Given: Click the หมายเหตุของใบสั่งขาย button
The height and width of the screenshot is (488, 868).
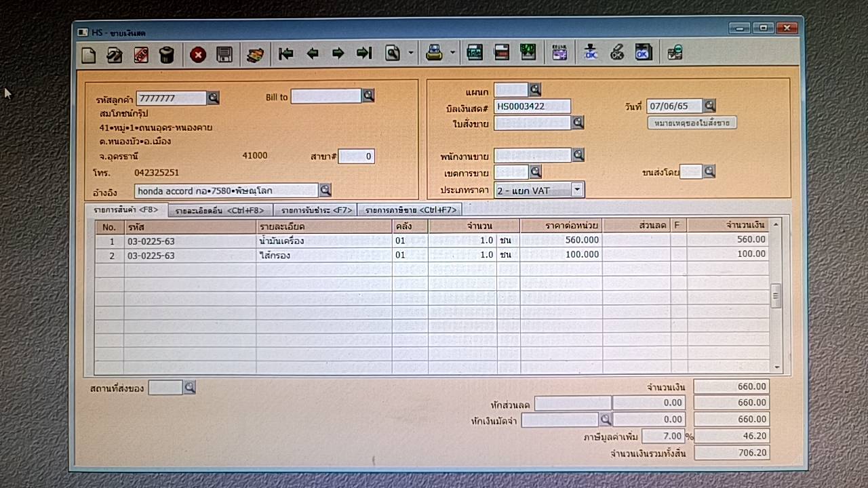Looking at the screenshot, I should click(692, 123).
